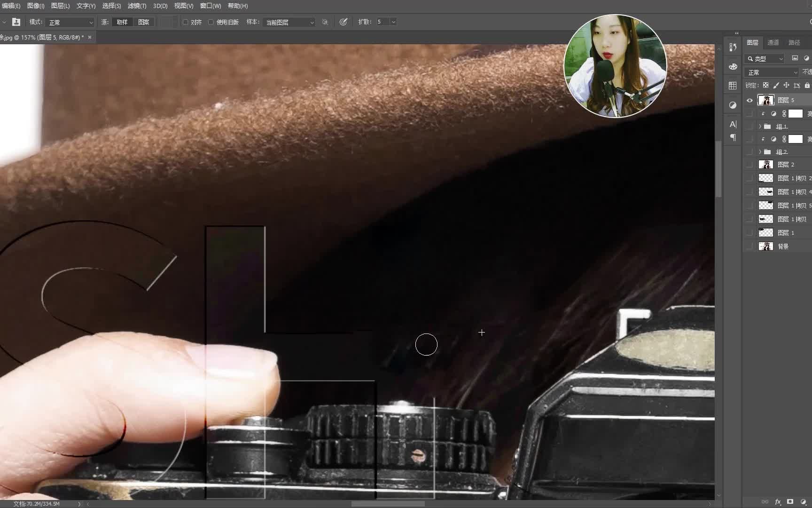Open the 图层(L) menu
This screenshot has width=812, height=508.
60,6
